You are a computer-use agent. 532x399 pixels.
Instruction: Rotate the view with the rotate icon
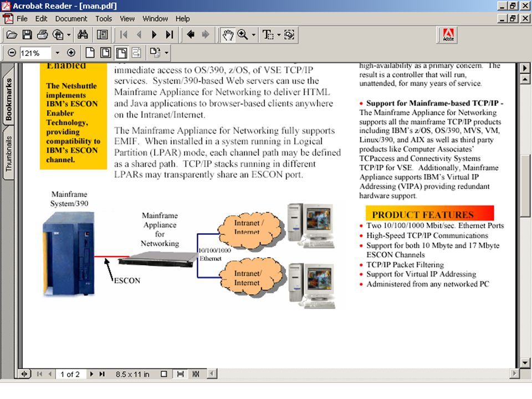point(155,53)
